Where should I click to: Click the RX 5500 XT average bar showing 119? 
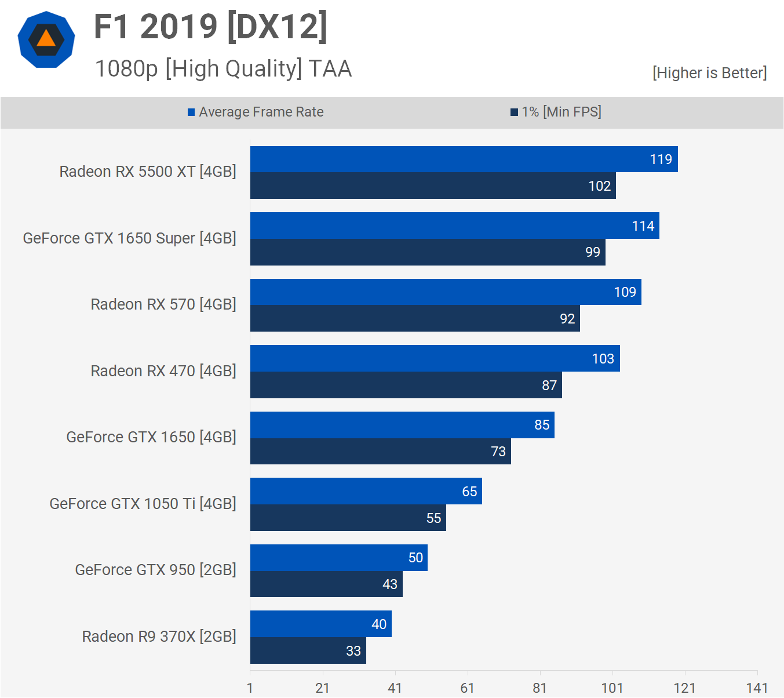(464, 159)
